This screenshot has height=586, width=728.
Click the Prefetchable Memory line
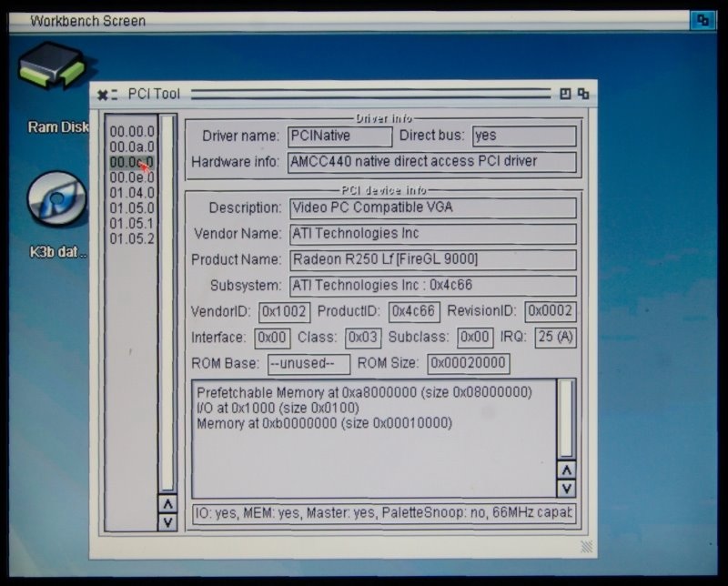[365, 393]
